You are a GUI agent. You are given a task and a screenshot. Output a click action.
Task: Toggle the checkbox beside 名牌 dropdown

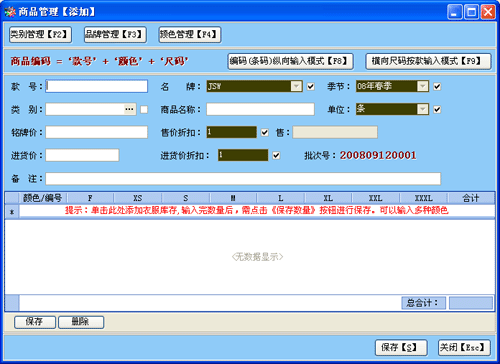point(311,87)
